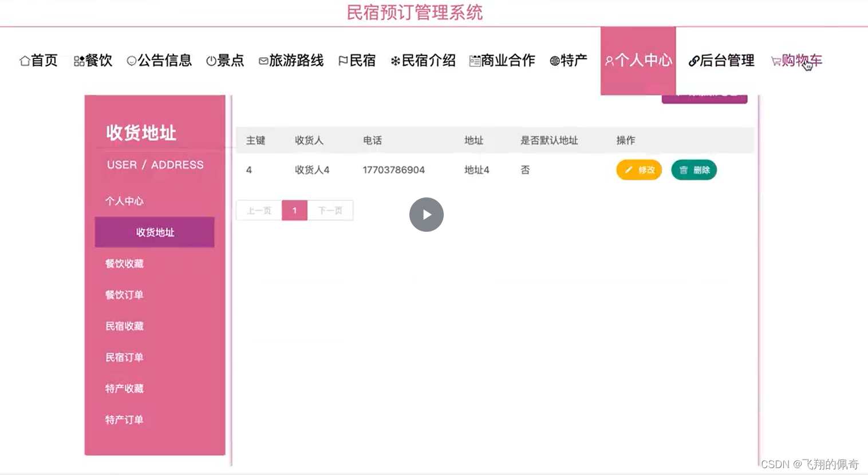Click the cart icon beside 购物车
Screen dimensions: 868x475
[x=776, y=61]
